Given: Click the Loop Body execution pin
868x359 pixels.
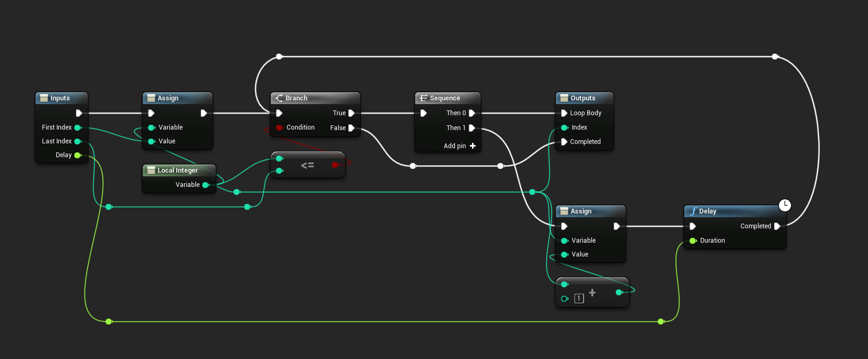Looking at the screenshot, I should [x=564, y=113].
